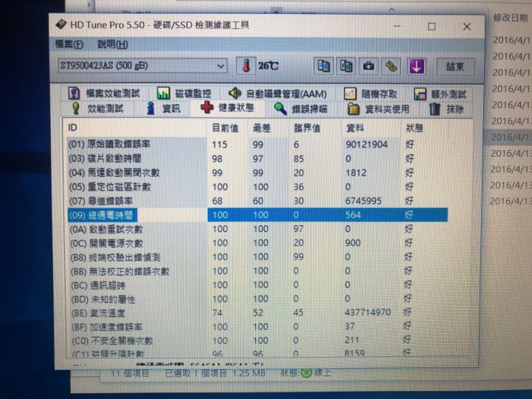Select the (05) 重定位磁區計數 row
The image size is (532, 399).
(x=257, y=187)
